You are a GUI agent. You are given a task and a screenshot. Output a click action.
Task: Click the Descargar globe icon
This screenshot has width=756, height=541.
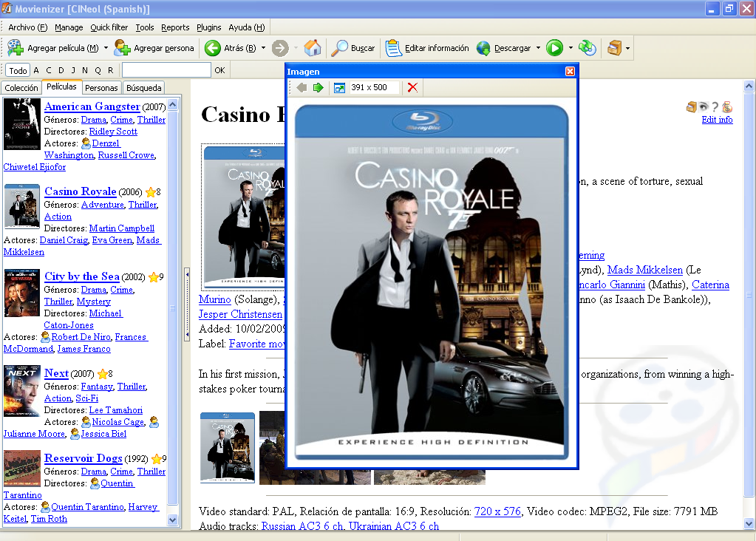(483, 48)
